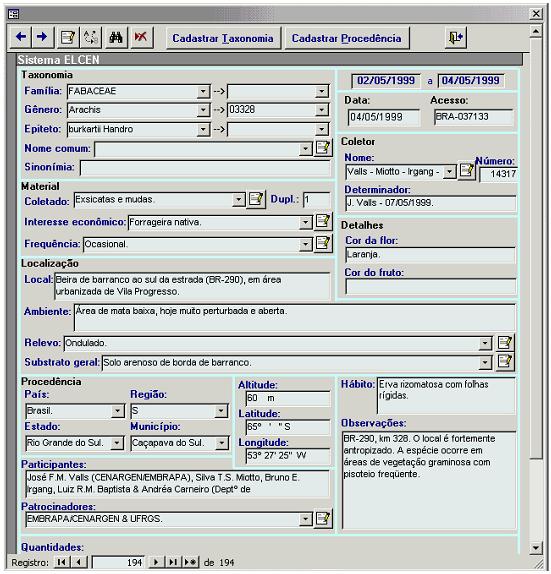Click edit icon beside Interesse econômico
The width and height of the screenshot is (551, 574).
click(x=323, y=221)
